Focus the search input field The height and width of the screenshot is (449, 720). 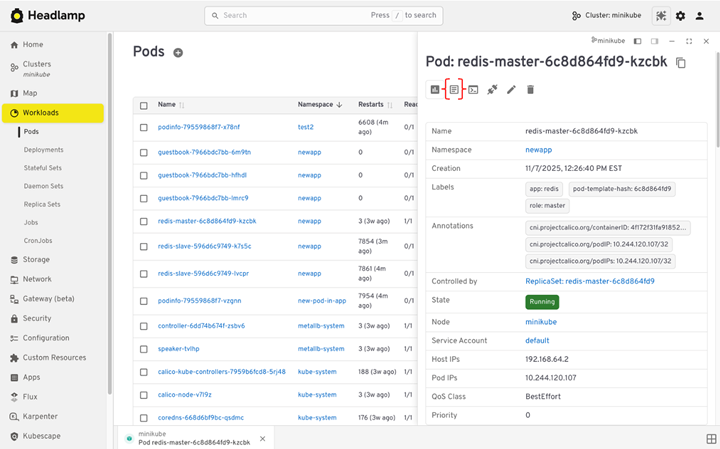tap(323, 16)
